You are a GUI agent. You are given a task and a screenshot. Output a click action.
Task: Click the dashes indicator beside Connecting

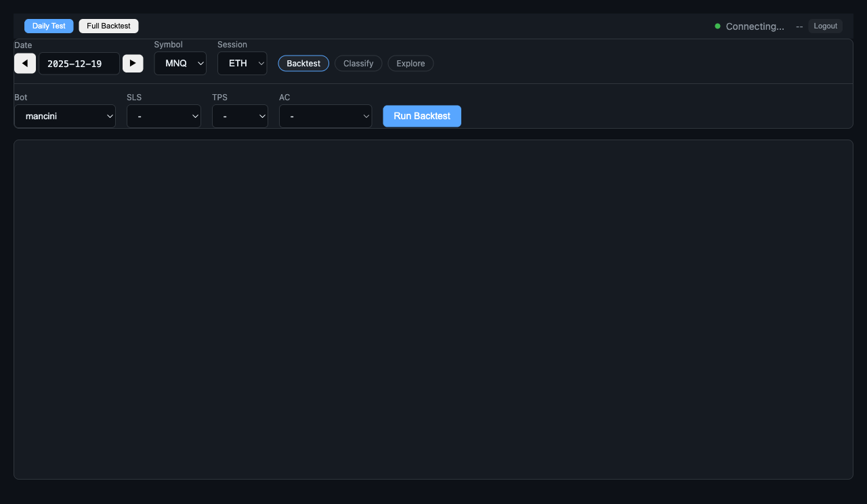(799, 26)
